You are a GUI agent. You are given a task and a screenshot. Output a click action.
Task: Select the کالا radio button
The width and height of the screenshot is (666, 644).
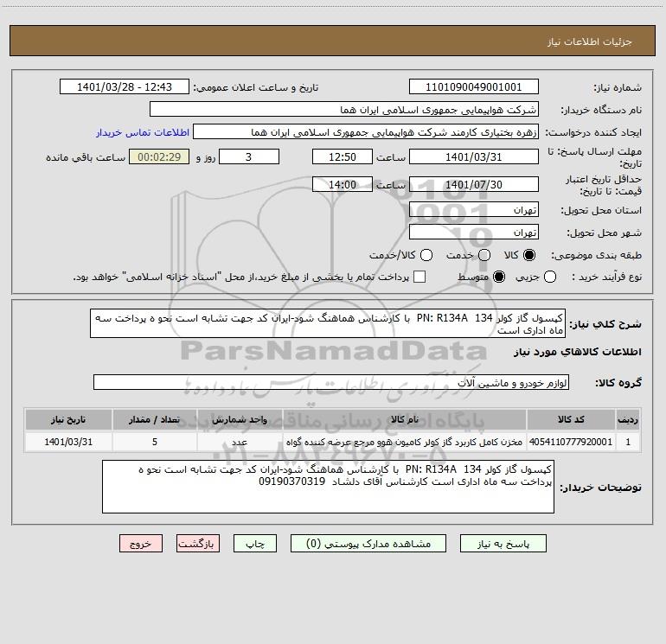coord(529,256)
